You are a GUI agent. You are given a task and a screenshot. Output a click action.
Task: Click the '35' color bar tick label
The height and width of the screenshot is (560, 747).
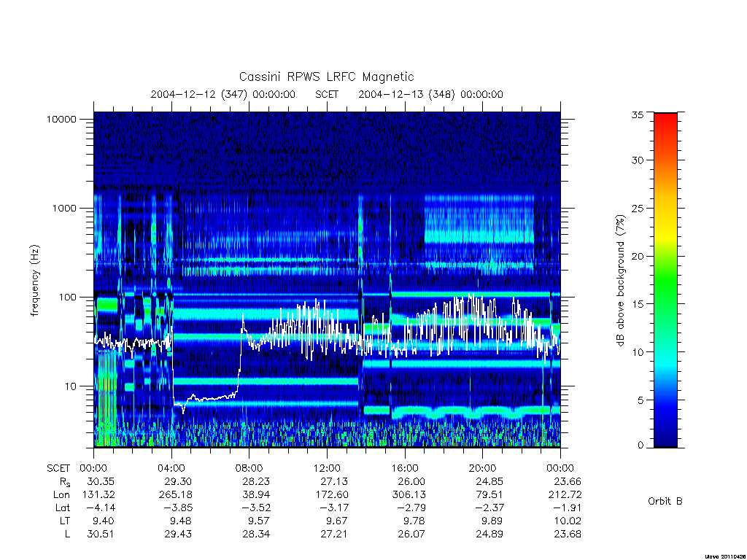coord(637,114)
